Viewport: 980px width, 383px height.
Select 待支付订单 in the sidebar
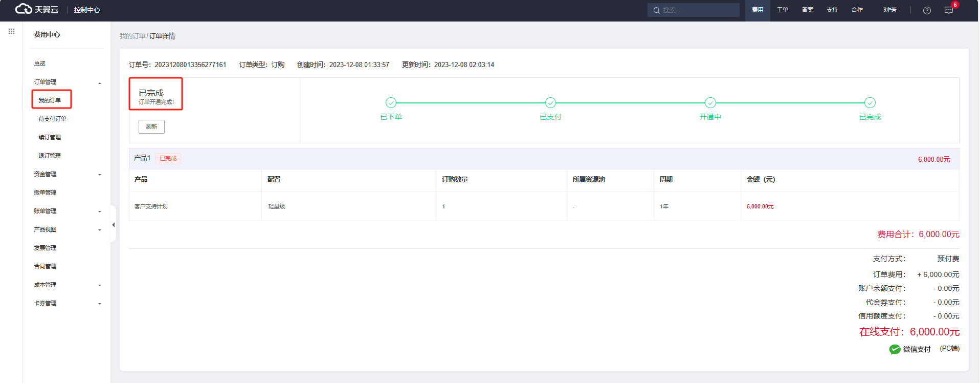(52, 119)
